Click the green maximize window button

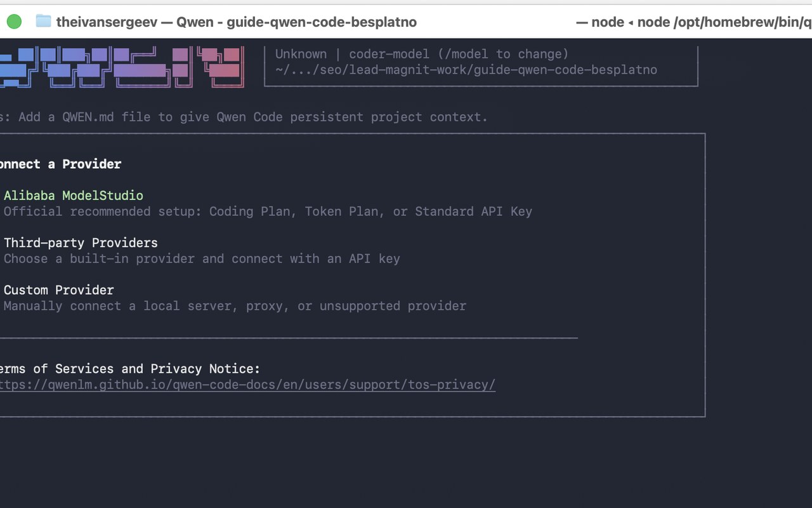[x=14, y=22]
